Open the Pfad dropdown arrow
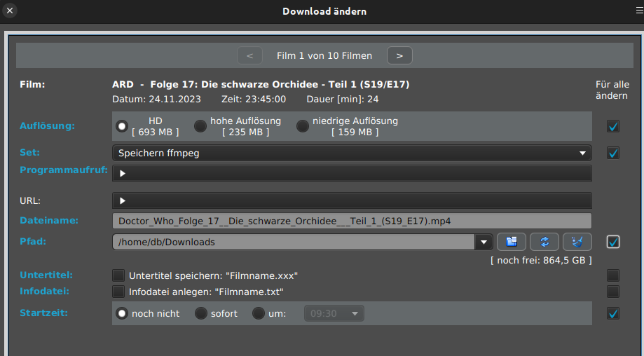The width and height of the screenshot is (644, 356). 484,242
